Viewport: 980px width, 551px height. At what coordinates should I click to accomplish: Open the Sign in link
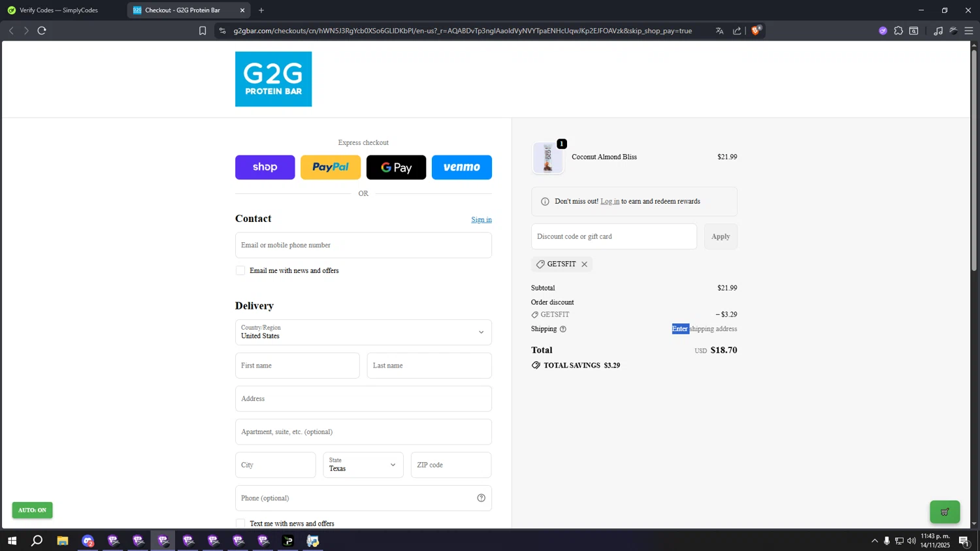tap(482, 219)
